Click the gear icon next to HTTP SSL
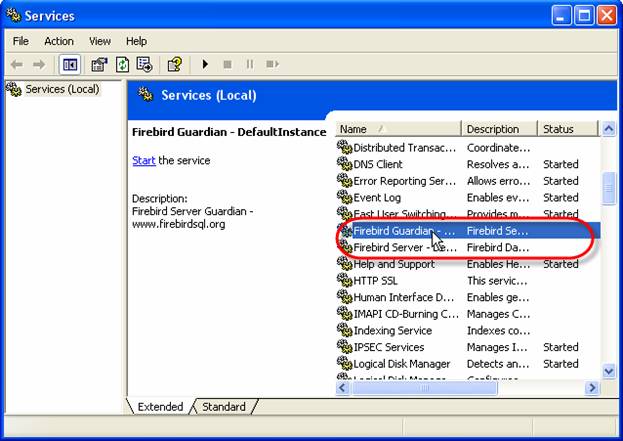This screenshot has width=623, height=441. tap(345, 281)
